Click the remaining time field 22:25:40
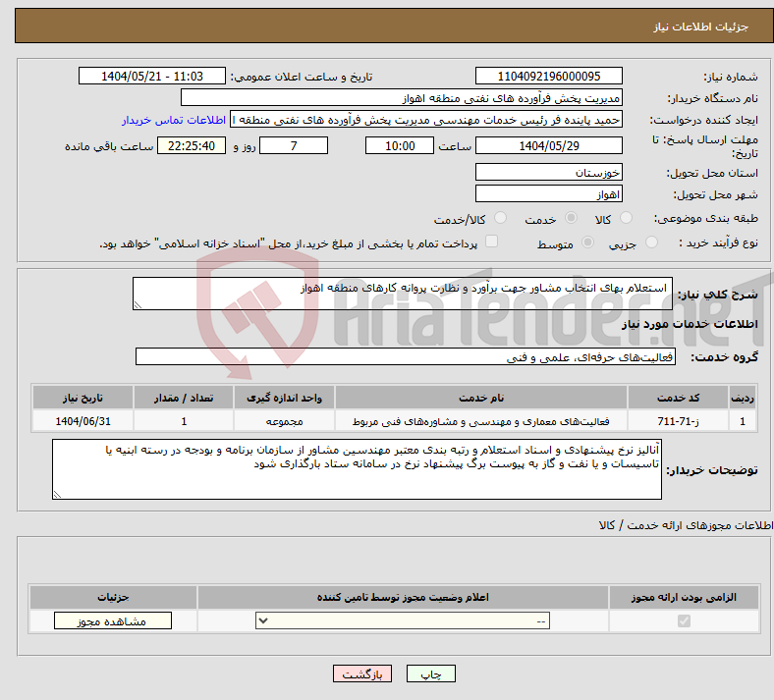Image resolution: width=774 pixels, height=700 pixels. (192, 145)
